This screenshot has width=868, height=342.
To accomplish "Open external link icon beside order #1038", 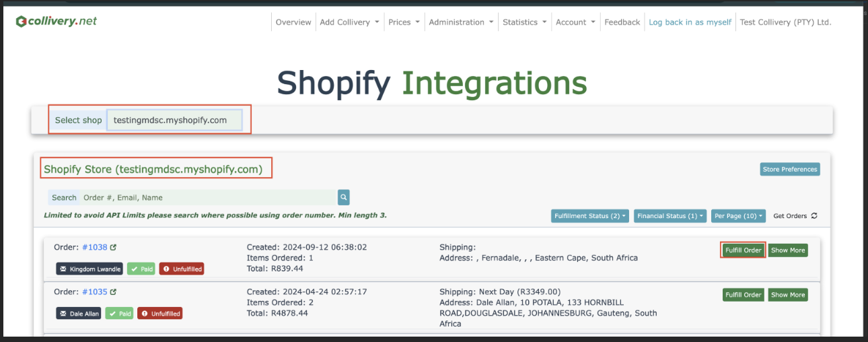I will pyautogui.click(x=113, y=248).
